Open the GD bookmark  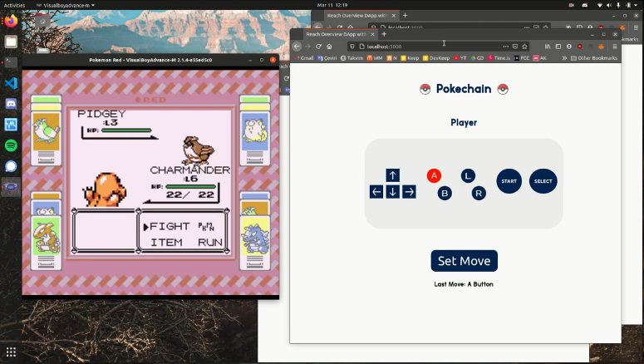coord(477,58)
